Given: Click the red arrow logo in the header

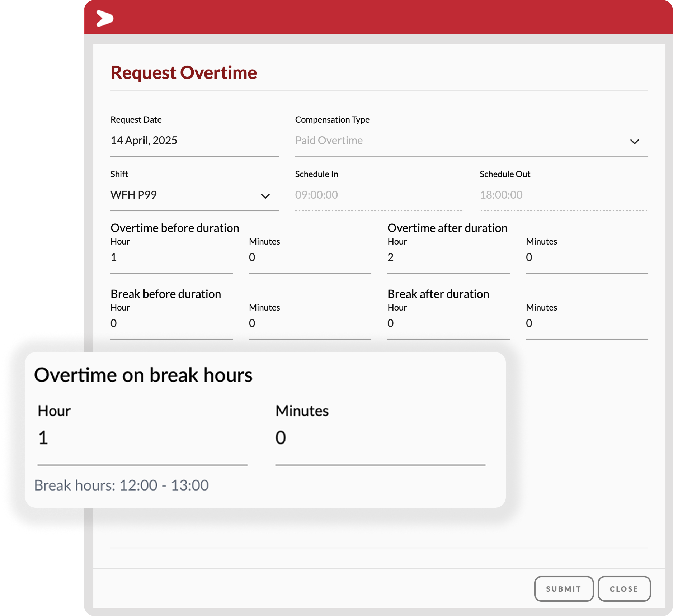Looking at the screenshot, I should (x=104, y=19).
